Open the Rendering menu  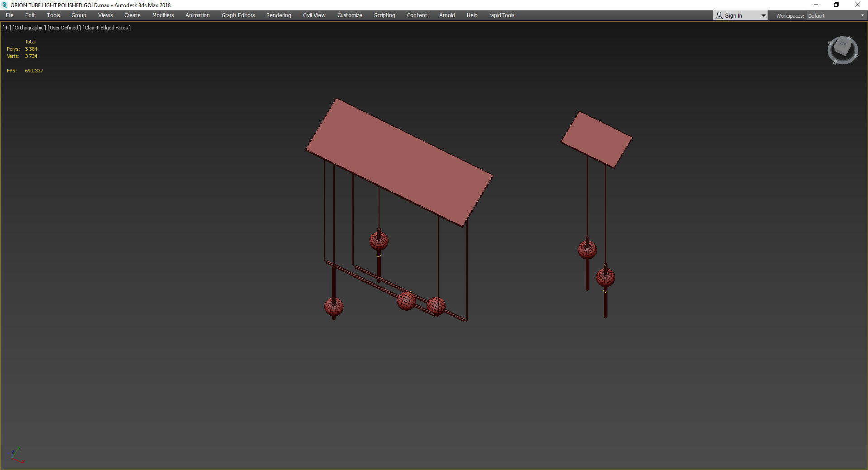click(x=279, y=15)
